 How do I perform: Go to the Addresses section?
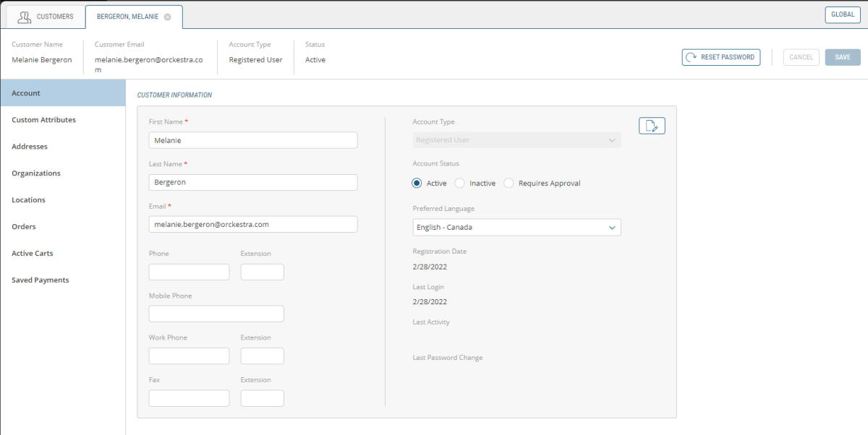click(30, 147)
